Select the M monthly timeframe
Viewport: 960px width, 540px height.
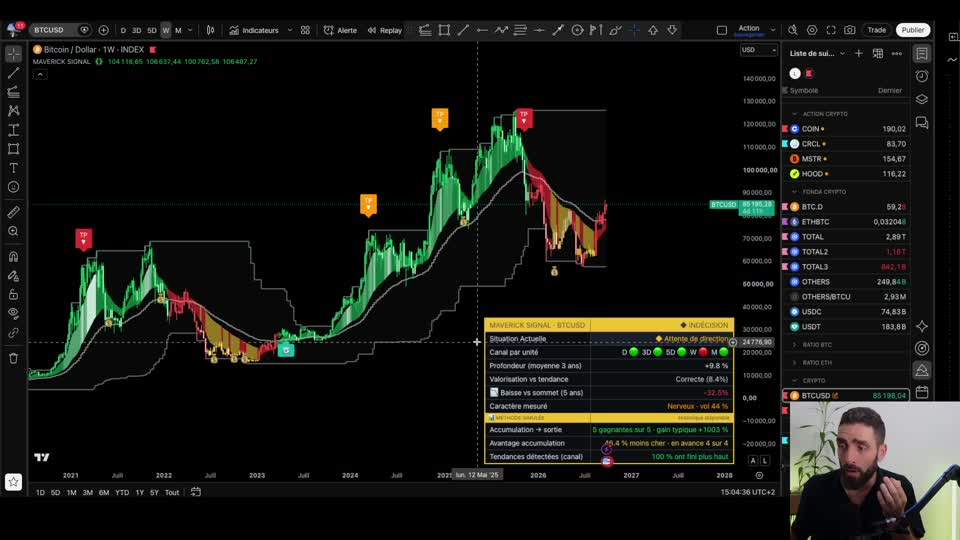coord(178,30)
